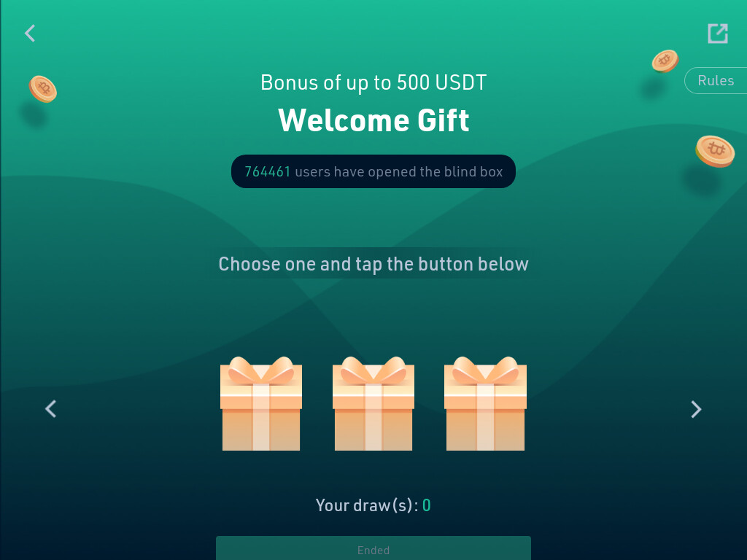Click the Choose one and tap instruction
Viewport: 747px width, 560px height.
pos(373,264)
